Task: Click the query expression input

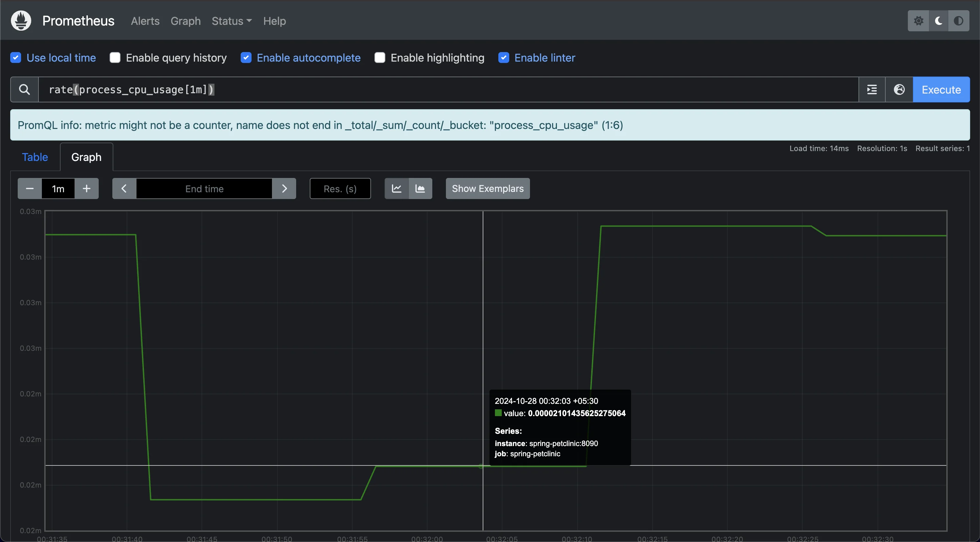Action: [x=448, y=90]
